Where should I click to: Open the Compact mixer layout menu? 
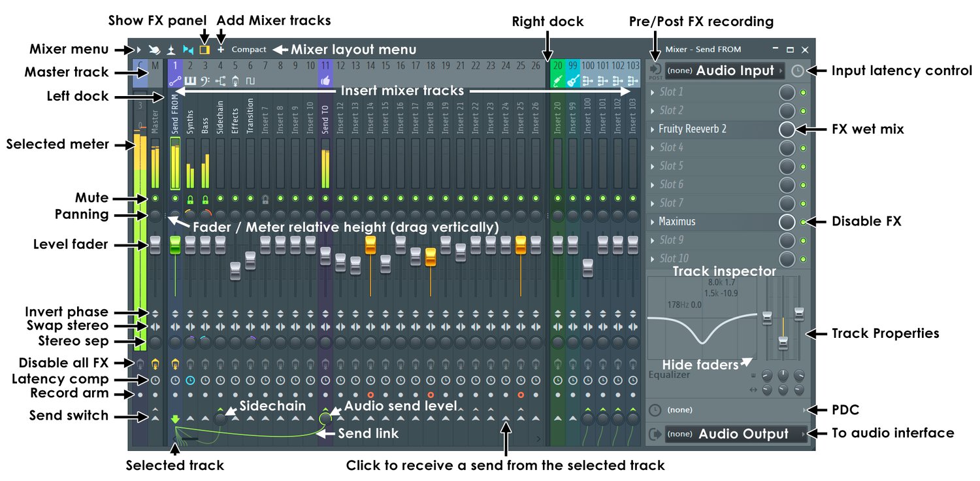point(249,49)
